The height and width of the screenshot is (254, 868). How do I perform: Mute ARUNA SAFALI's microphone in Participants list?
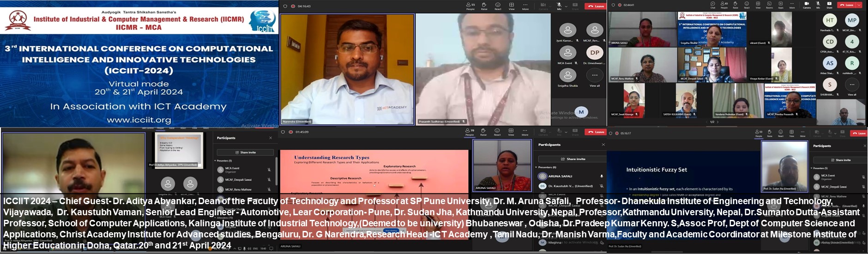[601, 176]
